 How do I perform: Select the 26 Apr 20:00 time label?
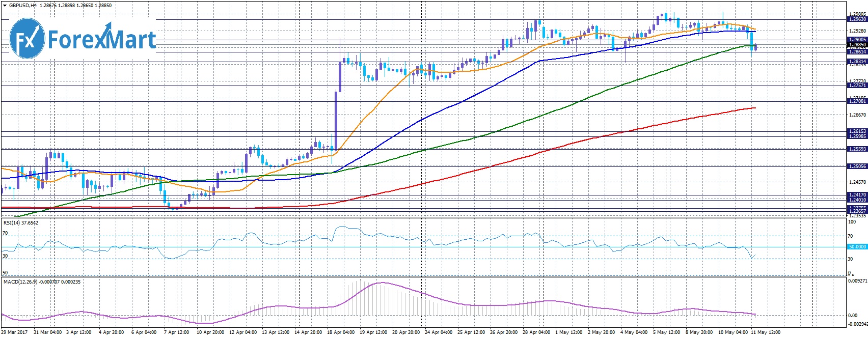point(504,332)
